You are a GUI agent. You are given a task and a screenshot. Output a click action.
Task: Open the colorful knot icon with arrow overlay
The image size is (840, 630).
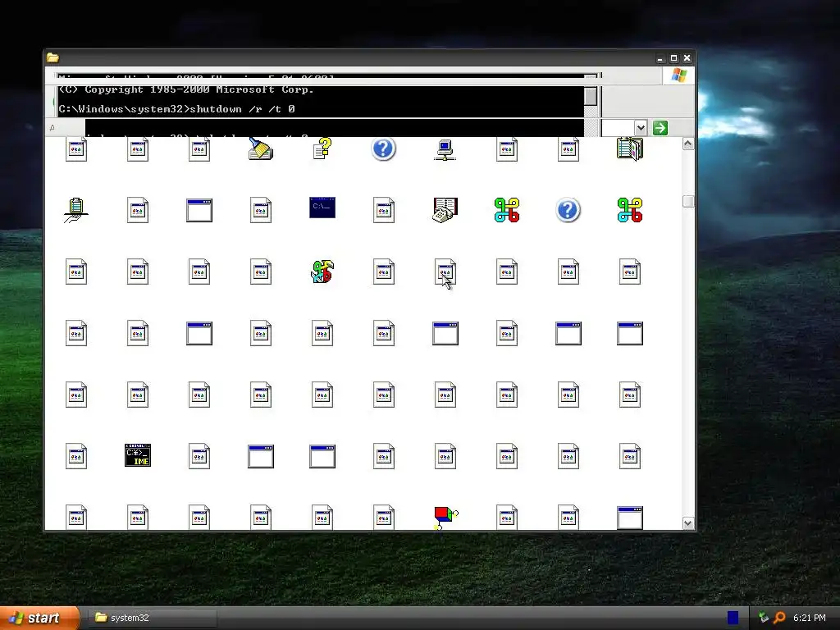coord(322,272)
